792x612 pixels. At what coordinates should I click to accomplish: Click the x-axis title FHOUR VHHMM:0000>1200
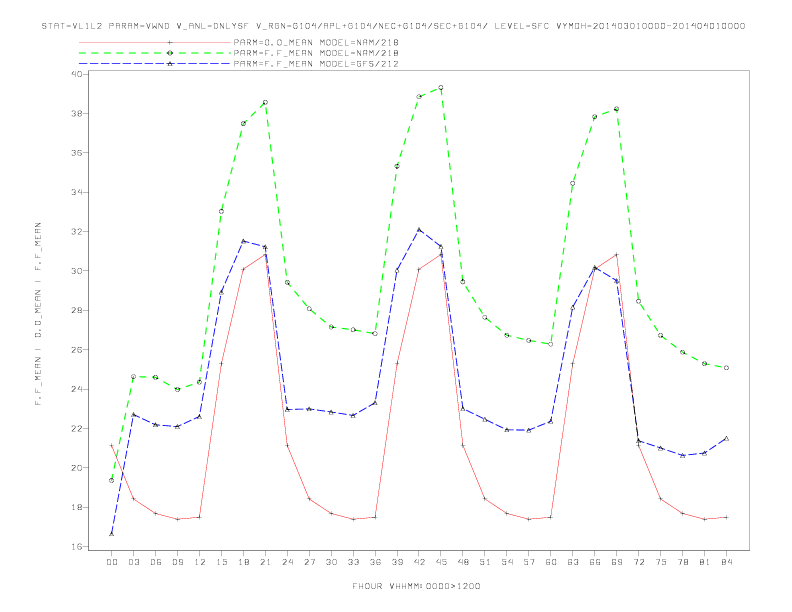[416, 586]
